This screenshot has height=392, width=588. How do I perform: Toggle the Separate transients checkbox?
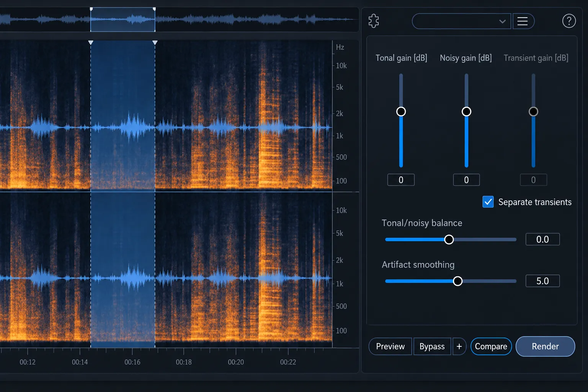click(x=488, y=202)
